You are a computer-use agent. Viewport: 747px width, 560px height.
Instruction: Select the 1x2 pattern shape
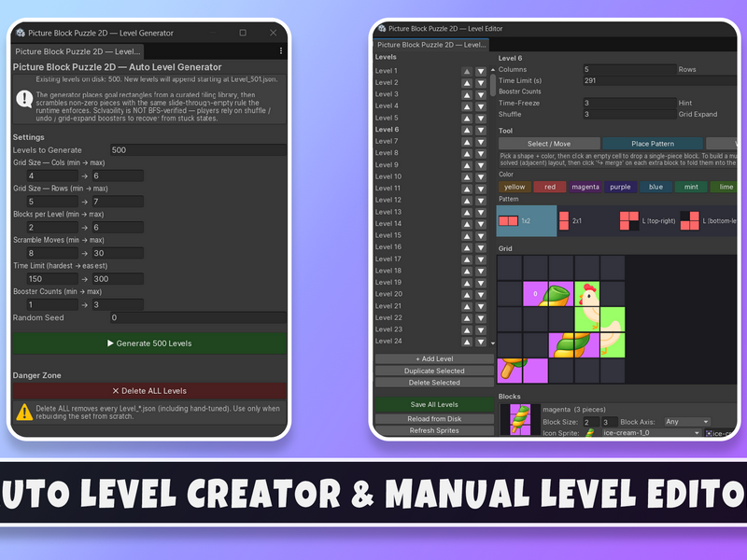click(527, 221)
